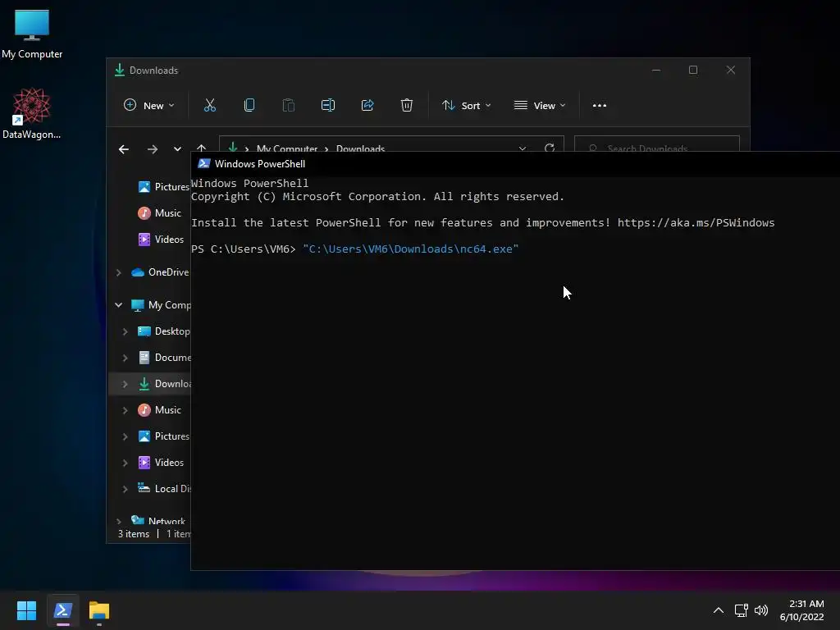Screen dimensions: 840x630
Task: Select Pictures folder under My Computer
Action: pyautogui.click(x=163, y=436)
